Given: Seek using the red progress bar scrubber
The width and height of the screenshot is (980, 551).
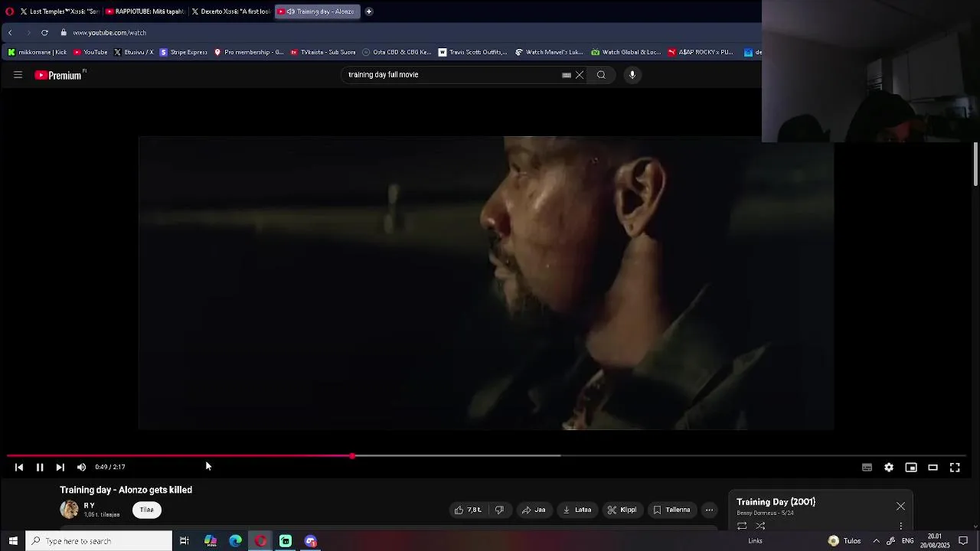Looking at the screenshot, I should tap(352, 456).
